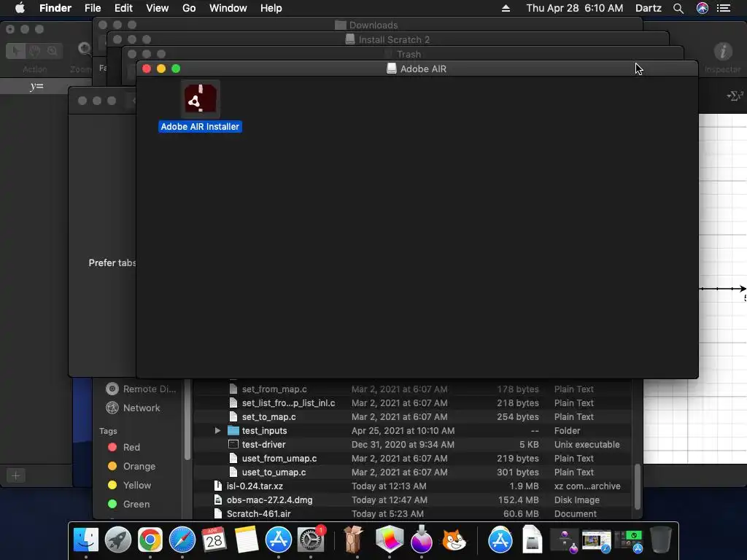Click the Install Scratch 2 window title
Image resolution: width=747 pixels, height=560 pixels.
point(394,39)
